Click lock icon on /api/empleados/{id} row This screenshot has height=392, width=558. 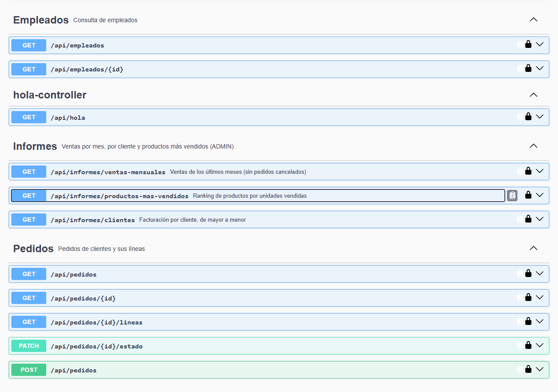(x=528, y=68)
